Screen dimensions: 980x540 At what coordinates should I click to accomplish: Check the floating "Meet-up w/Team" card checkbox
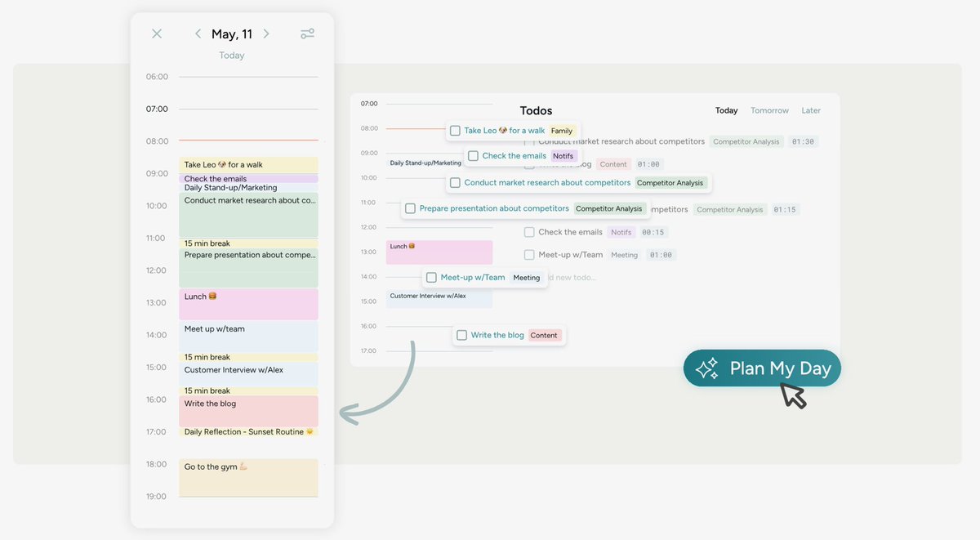tap(431, 278)
